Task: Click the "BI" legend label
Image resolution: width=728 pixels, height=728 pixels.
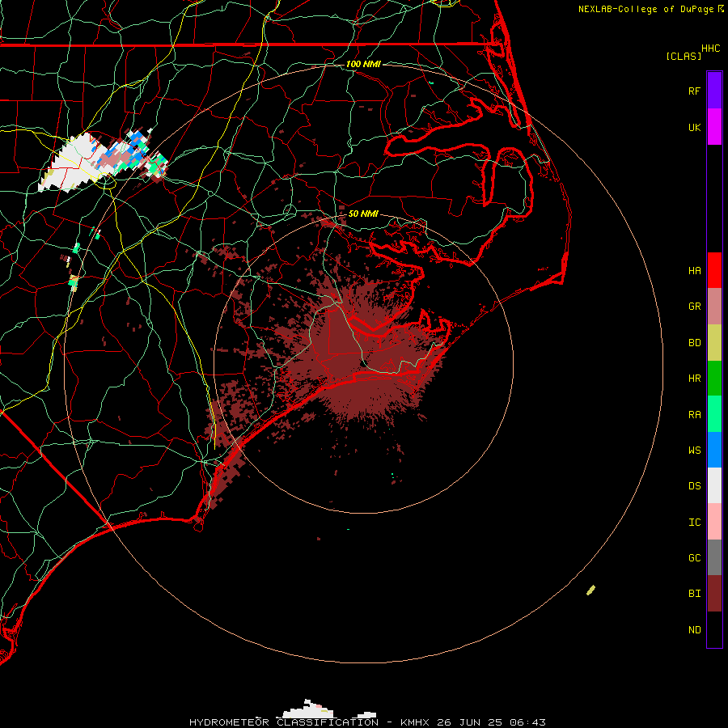Action: coord(694,594)
